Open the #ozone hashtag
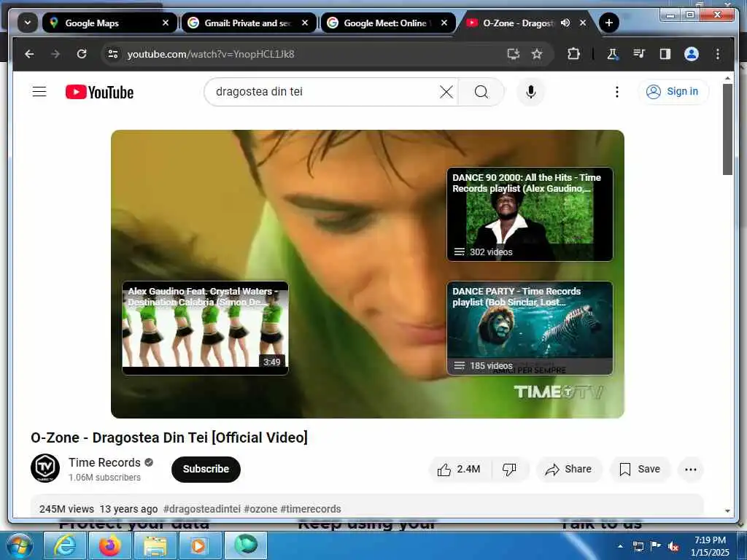This screenshot has width=747, height=560. [x=260, y=509]
